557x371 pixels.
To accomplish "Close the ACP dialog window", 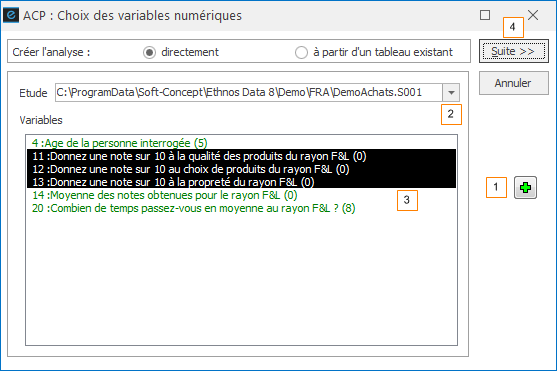I will (533, 15).
